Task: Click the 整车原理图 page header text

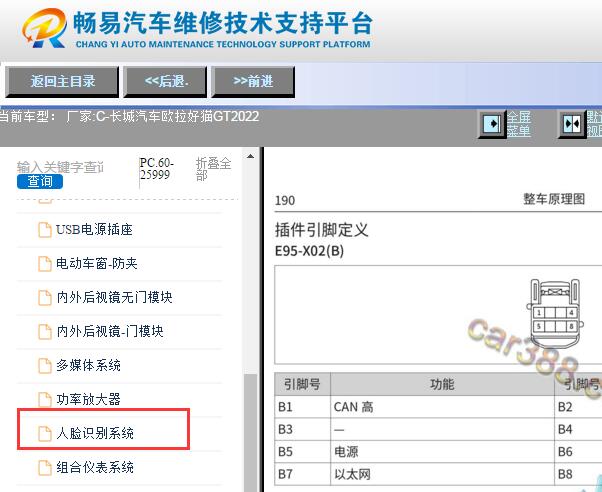Action: [x=554, y=199]
